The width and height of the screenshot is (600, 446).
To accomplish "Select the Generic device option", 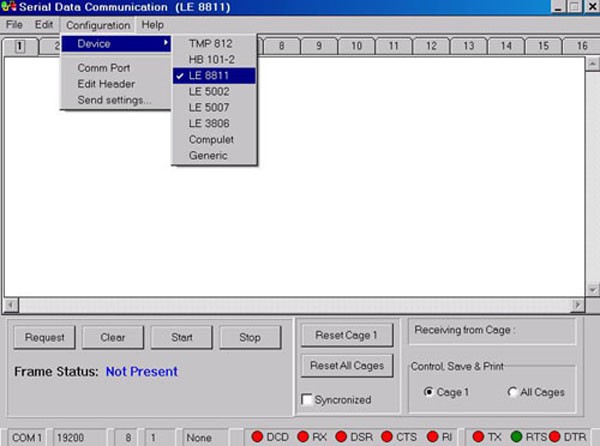I will [x=208, y=155].
